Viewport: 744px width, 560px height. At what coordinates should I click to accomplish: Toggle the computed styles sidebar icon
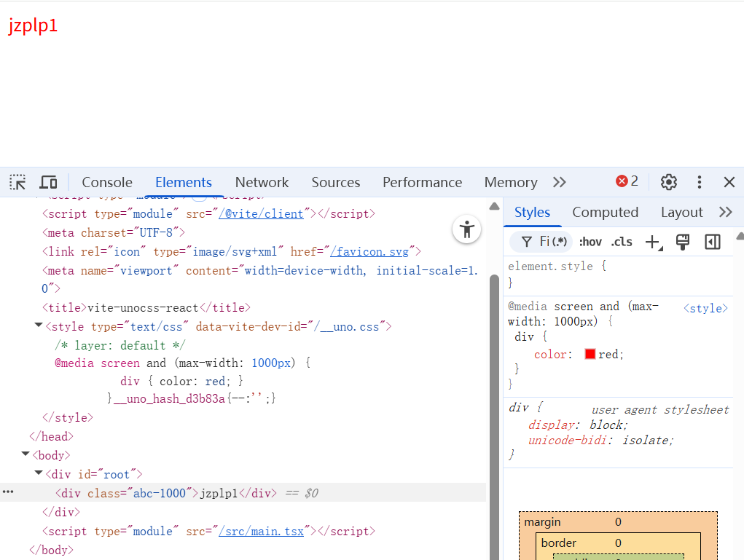712,242
